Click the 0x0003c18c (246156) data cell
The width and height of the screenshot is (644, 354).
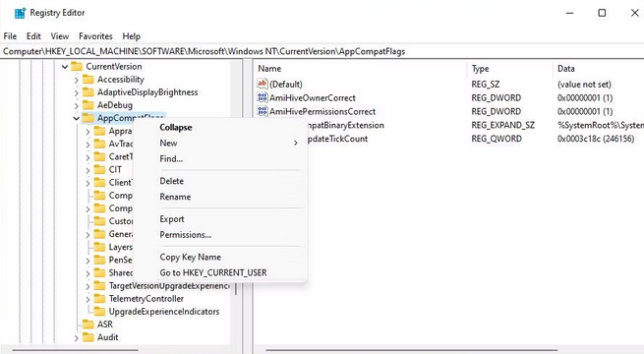point(596,139)
